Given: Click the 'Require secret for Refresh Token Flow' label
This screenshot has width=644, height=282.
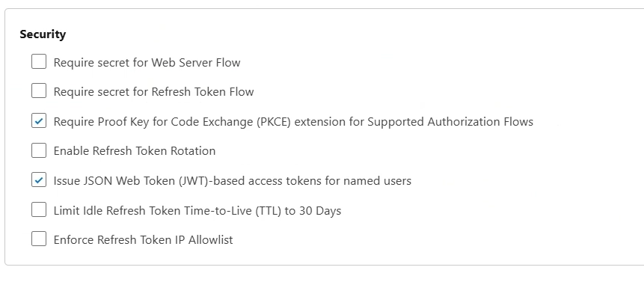Looking at the screenshot, I should pyautogui.click(x=153, y=91).
